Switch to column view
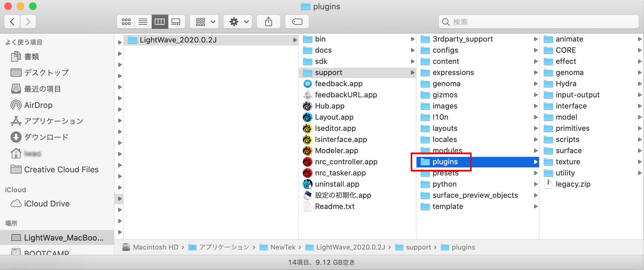 pos(160,22)
